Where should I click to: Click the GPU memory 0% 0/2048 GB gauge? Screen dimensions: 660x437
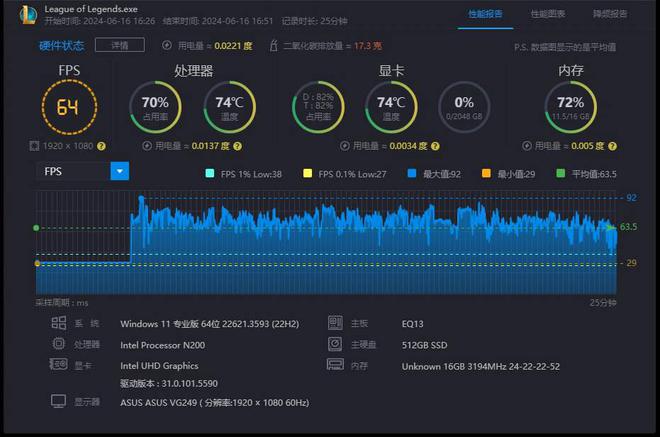[x=464, y=107]
